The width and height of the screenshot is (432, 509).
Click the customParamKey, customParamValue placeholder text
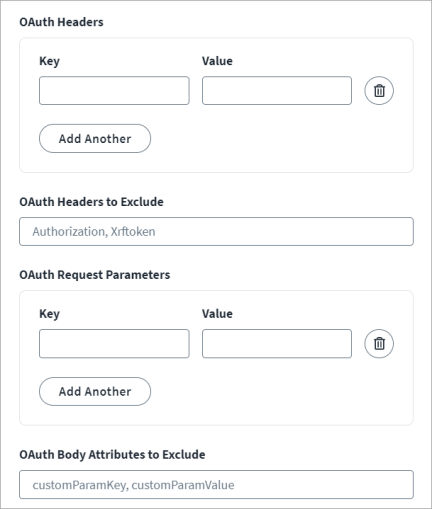coord(133,485)
